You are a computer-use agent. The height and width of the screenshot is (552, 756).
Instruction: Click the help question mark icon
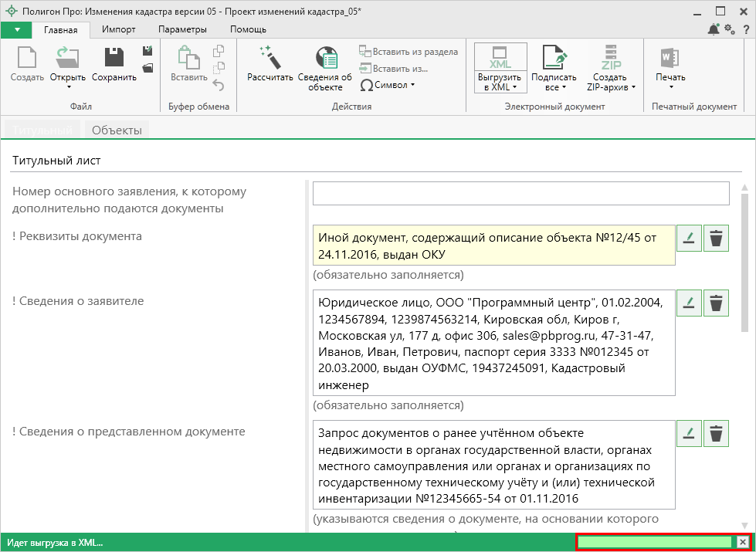point(747,29)
